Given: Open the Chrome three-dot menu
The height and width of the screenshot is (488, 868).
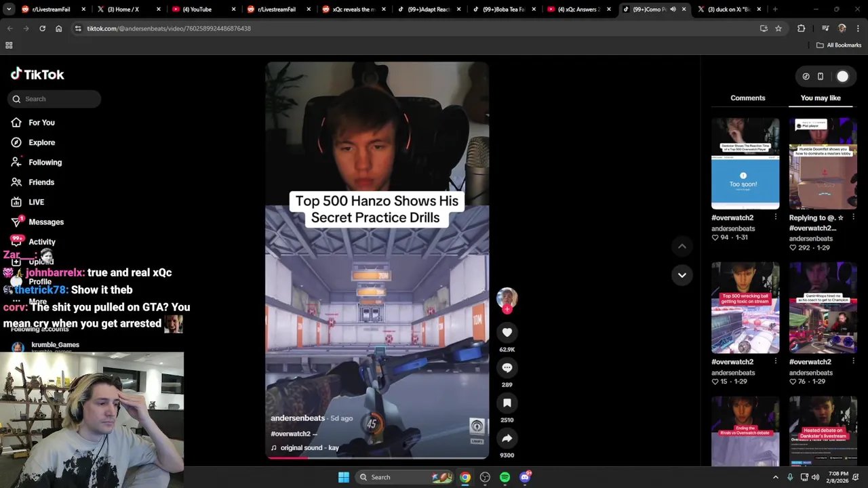Looking at the screenshot, I should (x=858, y=28).
